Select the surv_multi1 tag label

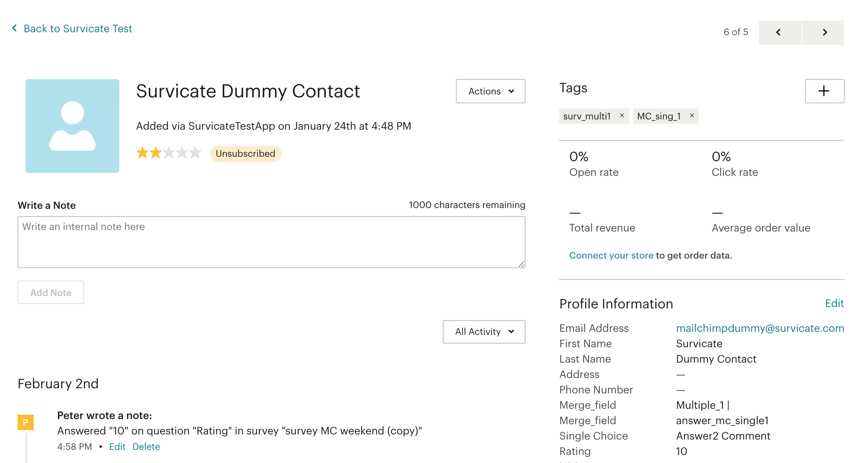click(x=587, y=116)
